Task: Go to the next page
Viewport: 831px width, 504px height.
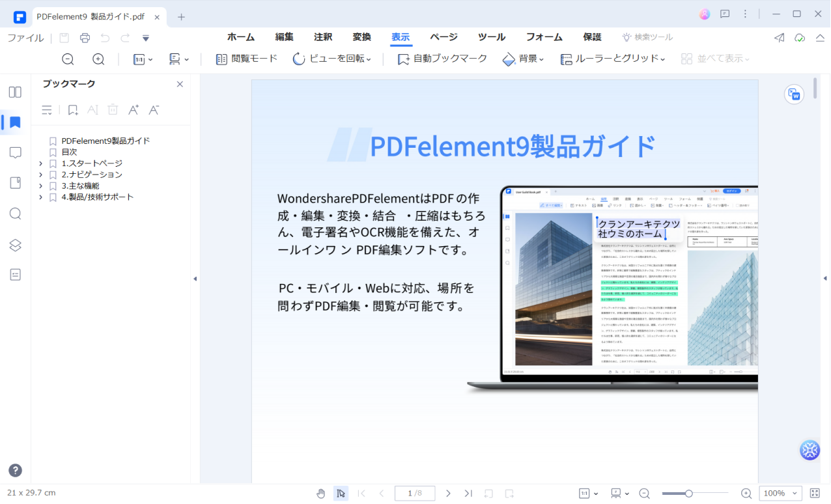Action: [x=448, y=494]
